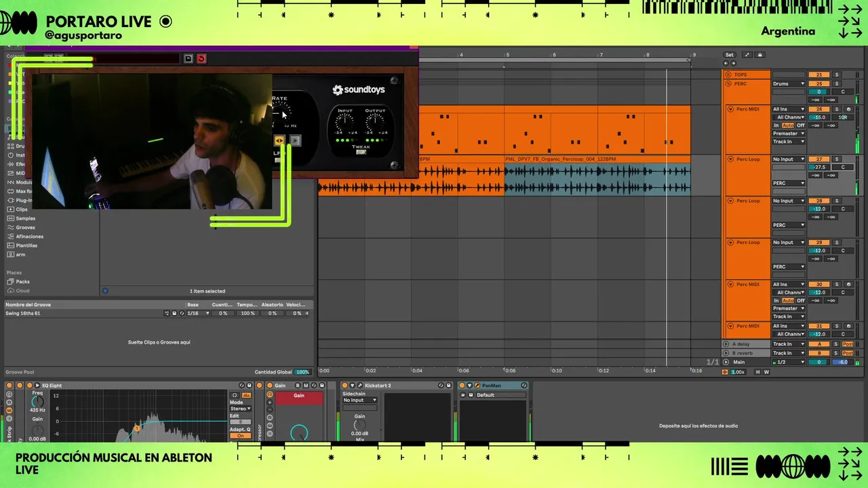Click the hot-swap icon on PanMan title bar
The height and width of the screenshot is (488, 868).
click(524, 386)
